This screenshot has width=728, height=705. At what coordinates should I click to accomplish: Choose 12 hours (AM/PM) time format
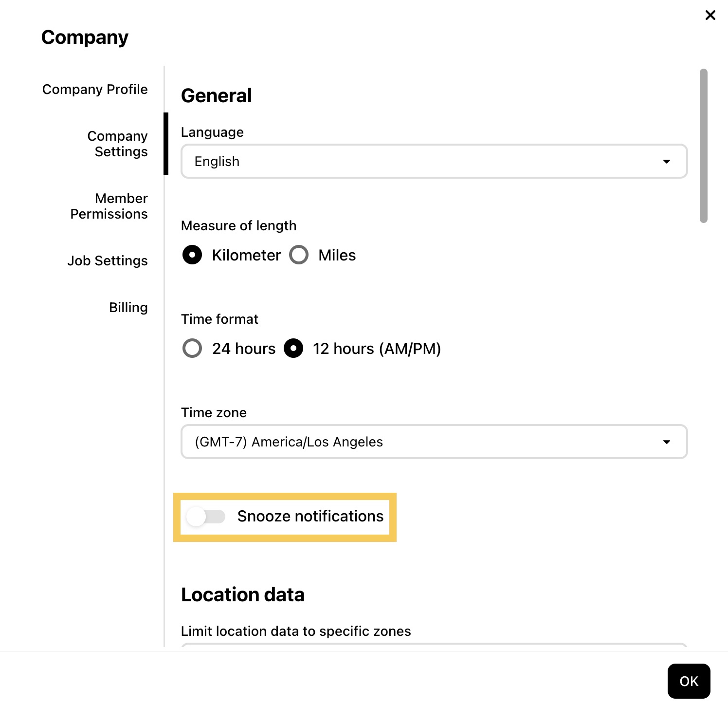(293, 349)
